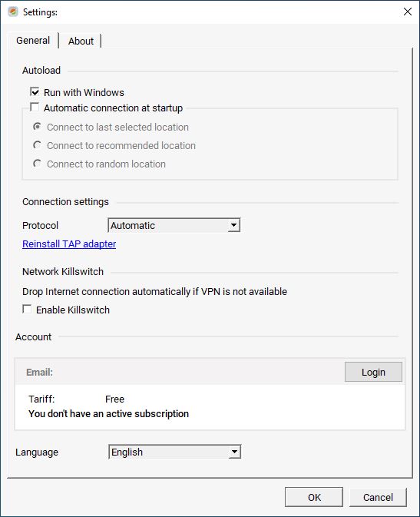
Task: Click the app icon in title bar
Action: coord(13,12)
